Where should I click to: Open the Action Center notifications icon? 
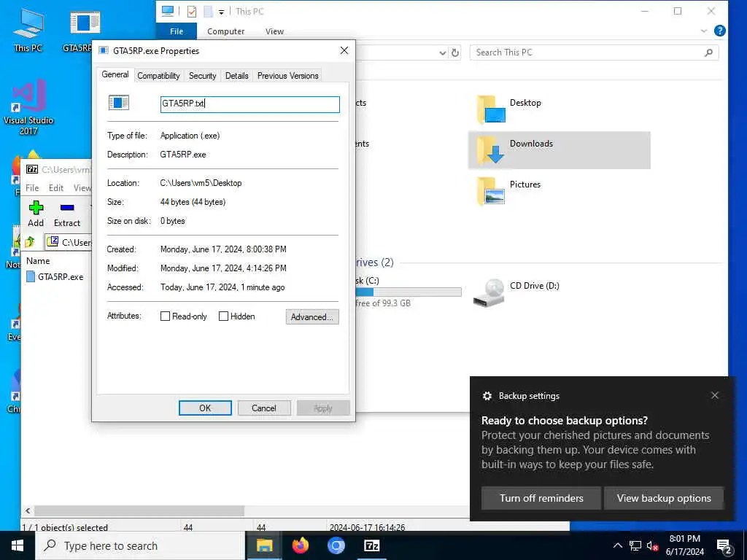724,546
